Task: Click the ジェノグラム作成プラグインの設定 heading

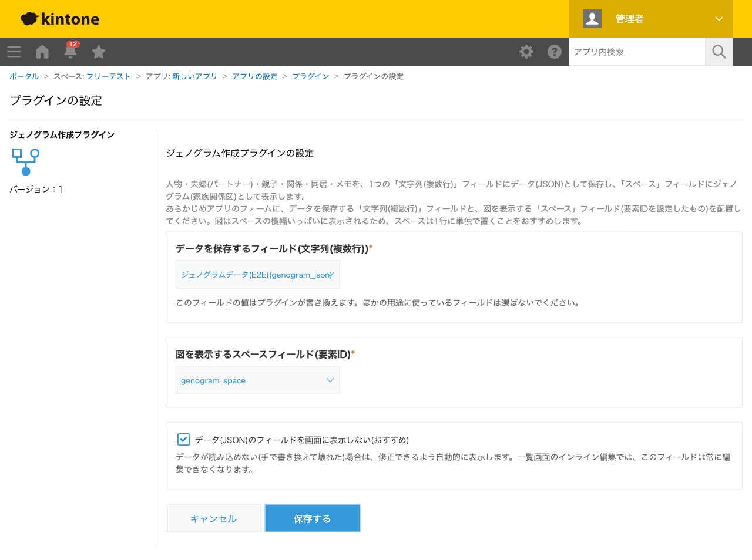Action: pos(240,153)
